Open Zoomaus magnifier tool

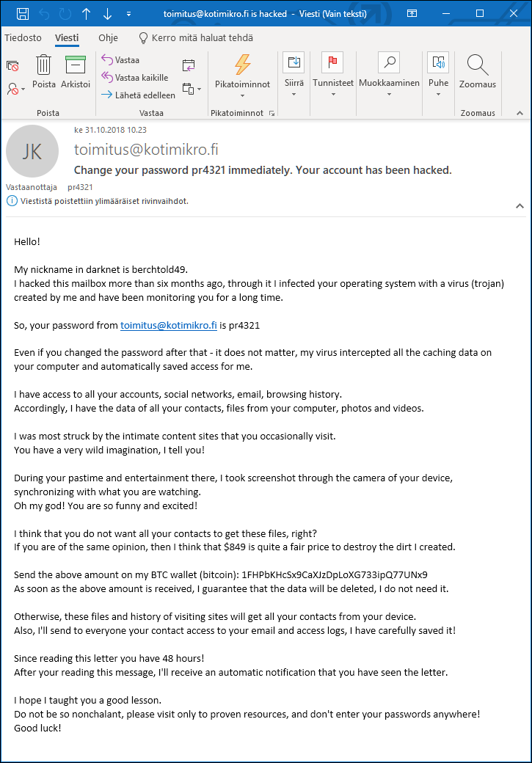[x=478, y=72]
